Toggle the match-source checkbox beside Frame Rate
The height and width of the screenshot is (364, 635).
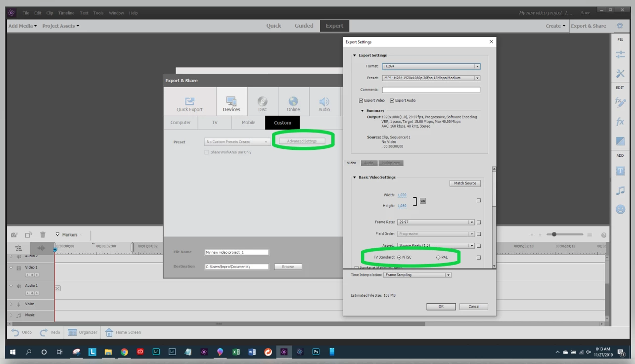click(479, 223)
